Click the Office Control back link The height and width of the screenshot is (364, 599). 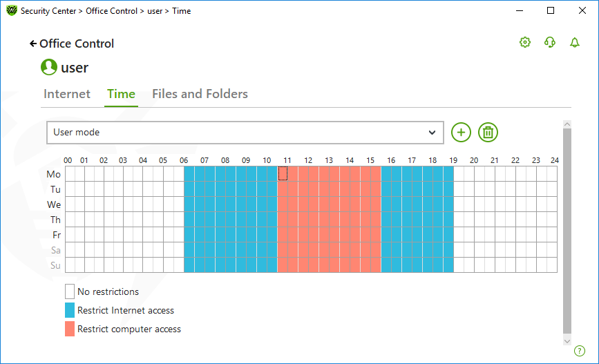point(77,44)
